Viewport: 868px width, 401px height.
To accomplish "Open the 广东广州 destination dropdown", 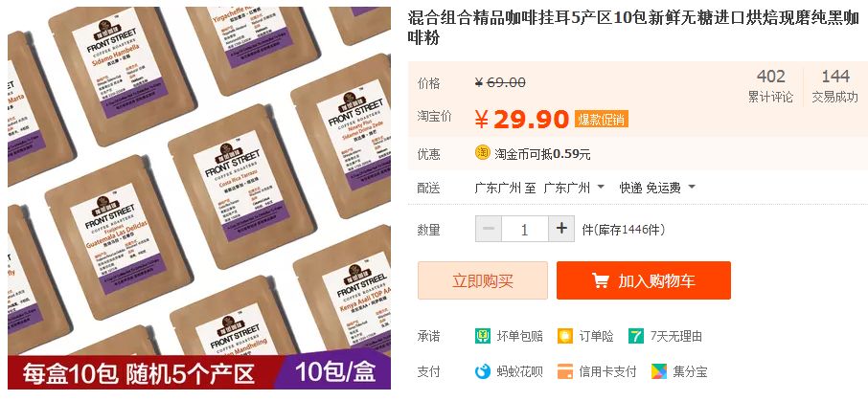I will coord(574,188).
